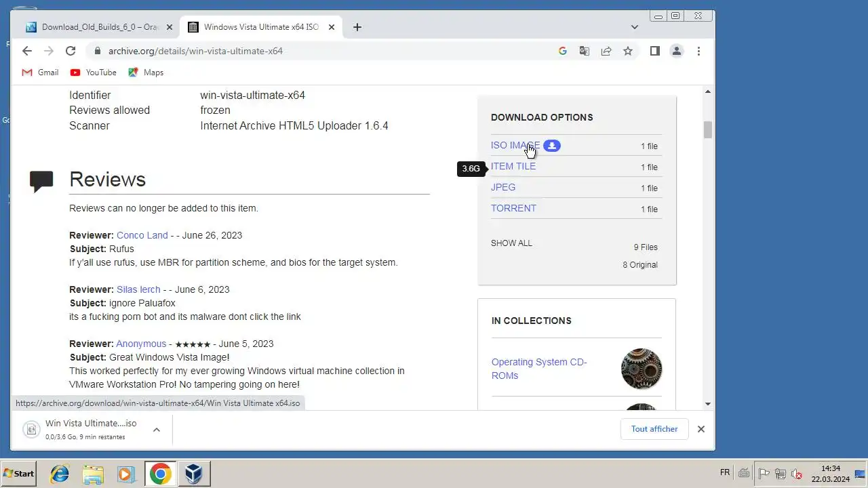The width and height of the screenshot is (868, 488).
Task: Open Gmail bookmark
Action: (40, 73)
